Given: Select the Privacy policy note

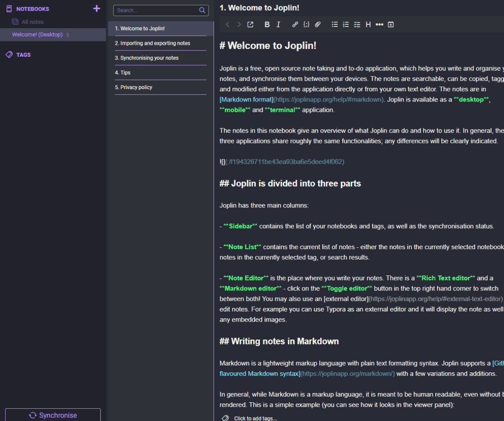Looking at the screenshot, I should click(x=161, y=87).
